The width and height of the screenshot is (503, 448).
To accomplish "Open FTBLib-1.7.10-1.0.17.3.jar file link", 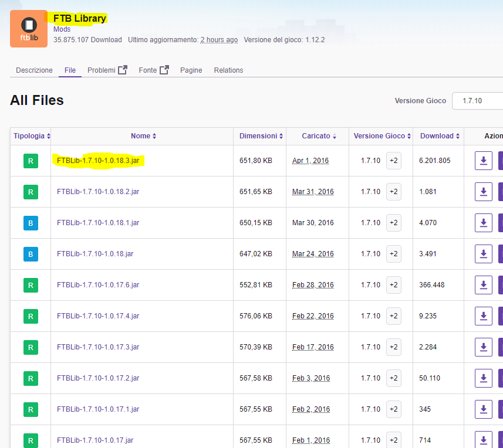I will click(x=98, y=347).
